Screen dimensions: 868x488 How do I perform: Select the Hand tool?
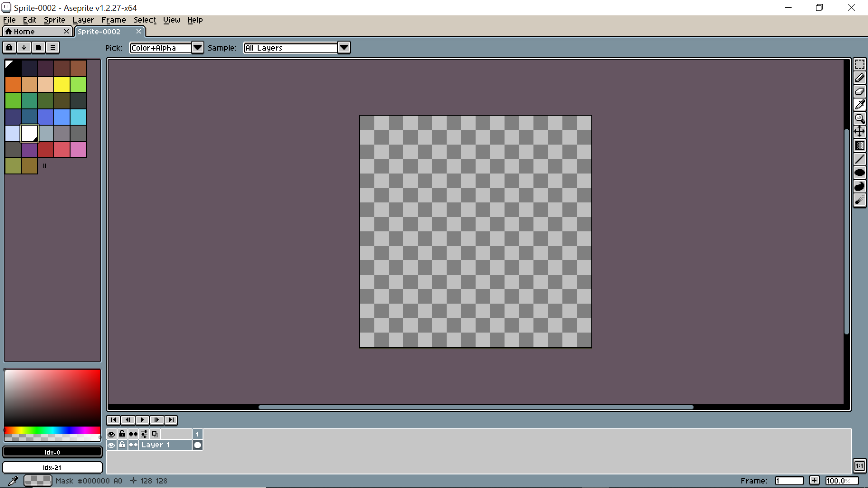[x=860, y=132]
